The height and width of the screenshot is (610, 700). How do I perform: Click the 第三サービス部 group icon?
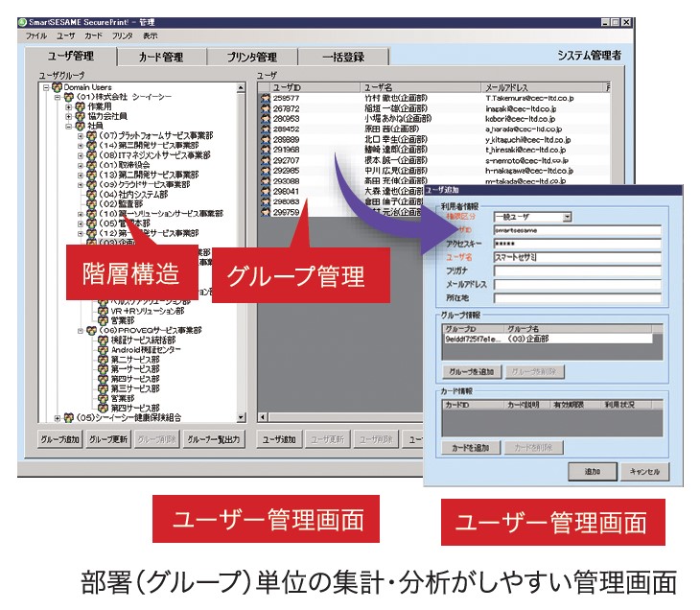(x=104, y=389)
